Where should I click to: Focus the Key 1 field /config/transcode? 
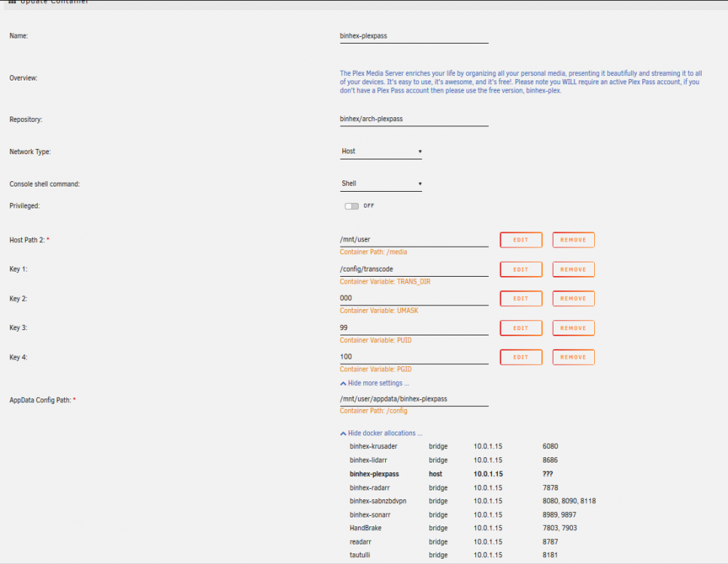[x=414, y=269]
